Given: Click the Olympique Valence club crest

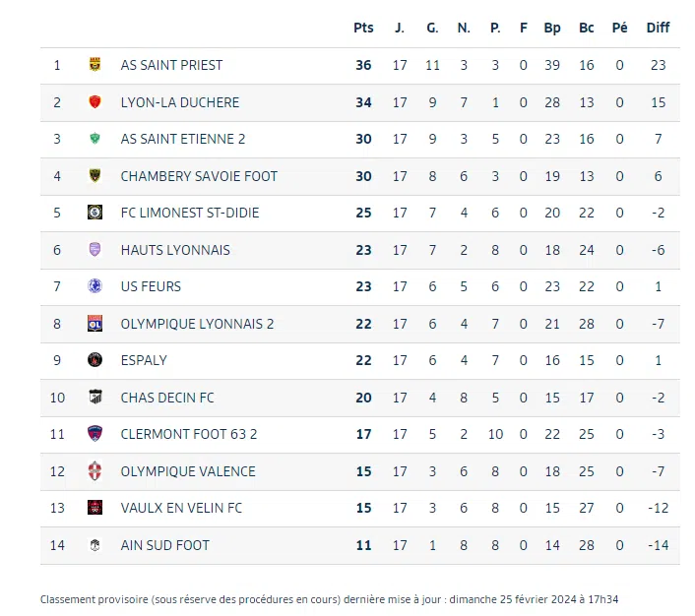Looking at the screenshot, I should pos(95,471).
